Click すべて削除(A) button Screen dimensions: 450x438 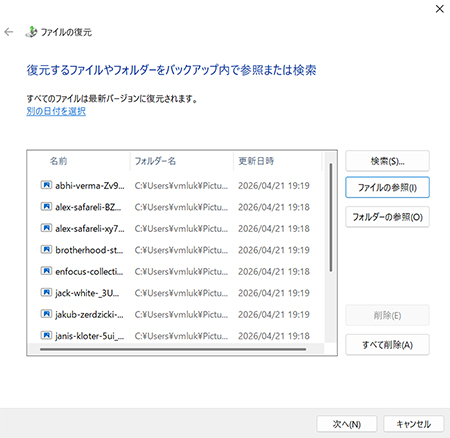click(x=387, y=345)
